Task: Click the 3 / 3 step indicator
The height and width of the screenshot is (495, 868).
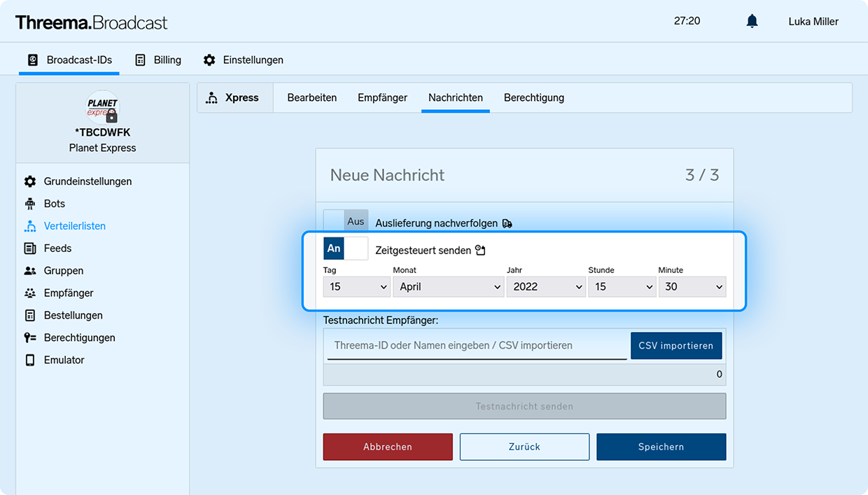Action: click(702, 175)
